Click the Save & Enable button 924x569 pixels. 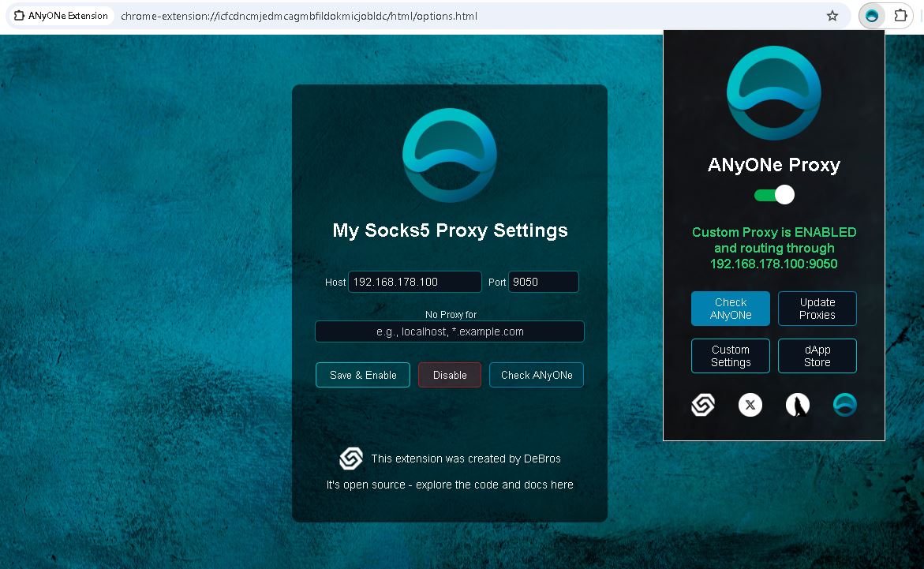tap(363, 375)
